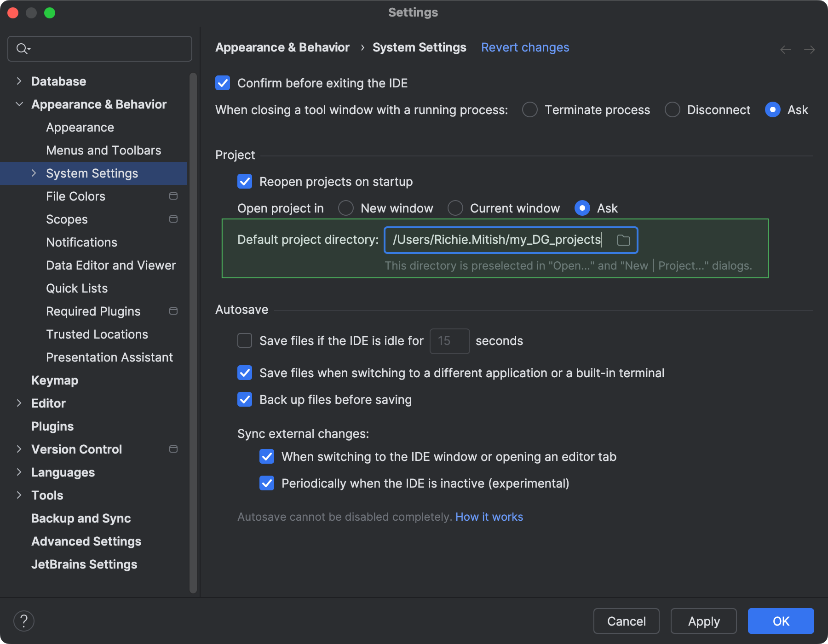828x644 pixels.
Task: Click the help question mark icon
Action: (x=24, y=621)
